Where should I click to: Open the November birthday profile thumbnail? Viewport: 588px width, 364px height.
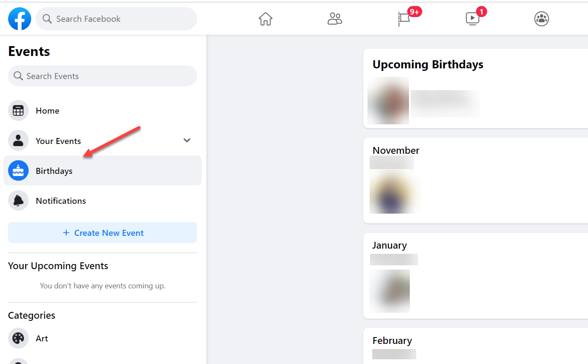click(395, 191)
